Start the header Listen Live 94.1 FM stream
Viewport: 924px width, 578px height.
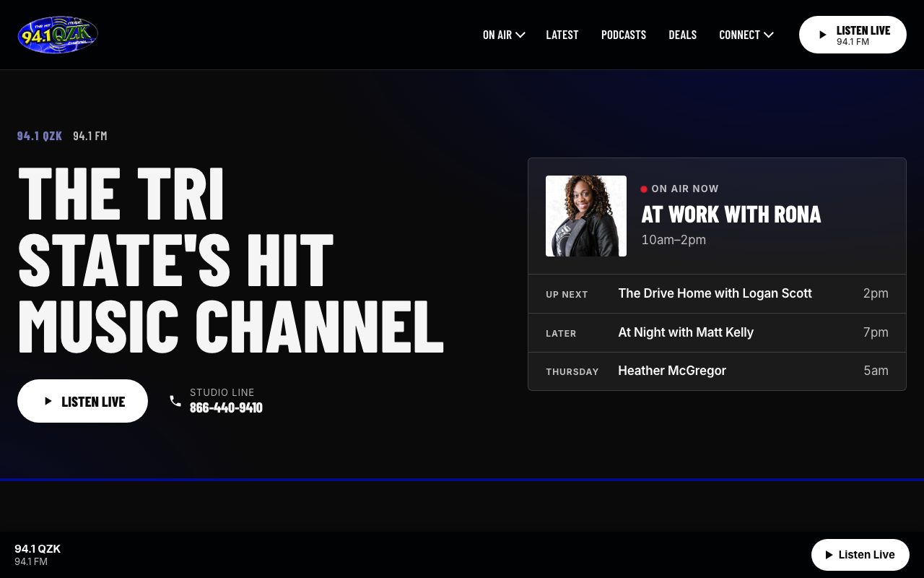coord(853,35)
